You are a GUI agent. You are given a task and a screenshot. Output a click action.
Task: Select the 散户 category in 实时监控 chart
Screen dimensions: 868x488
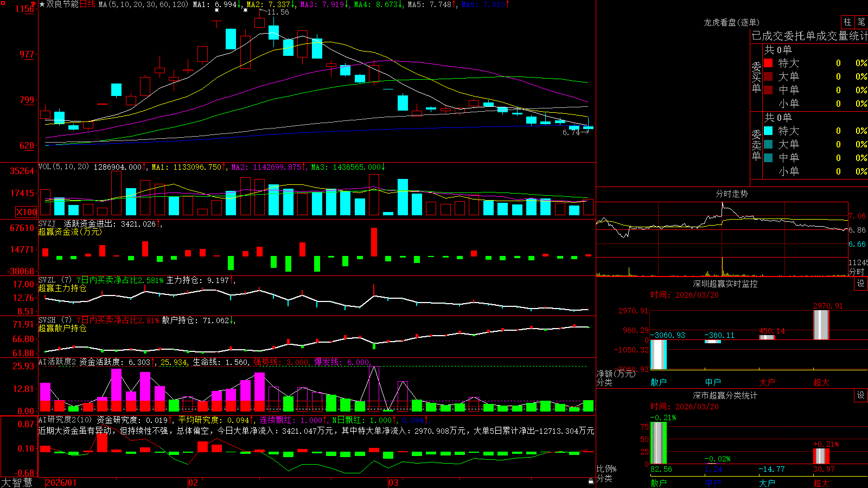click(x=659, y=382)
